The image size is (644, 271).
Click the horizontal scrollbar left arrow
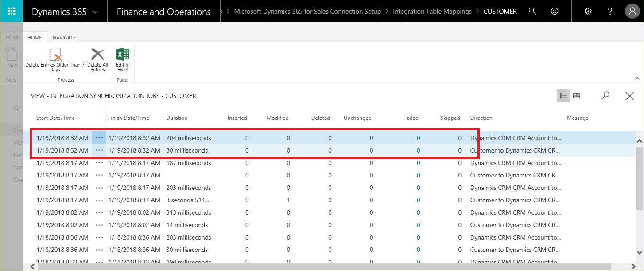click(x=32, y=267)
